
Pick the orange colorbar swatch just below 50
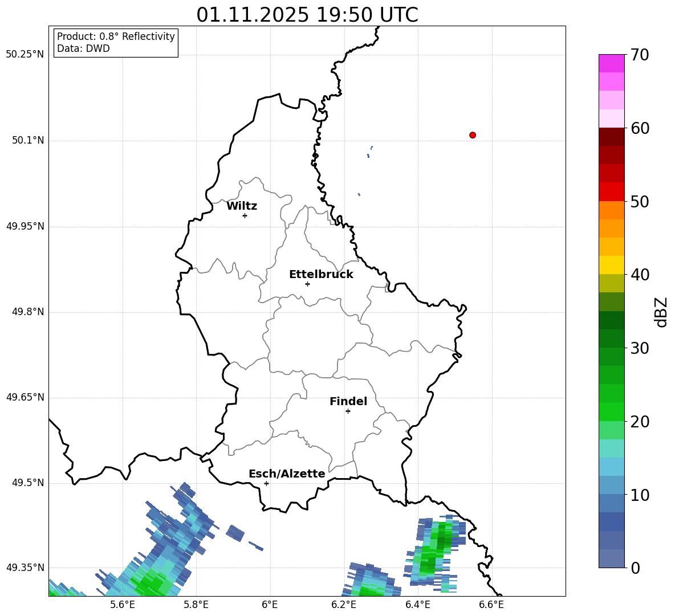pos(611,210)
